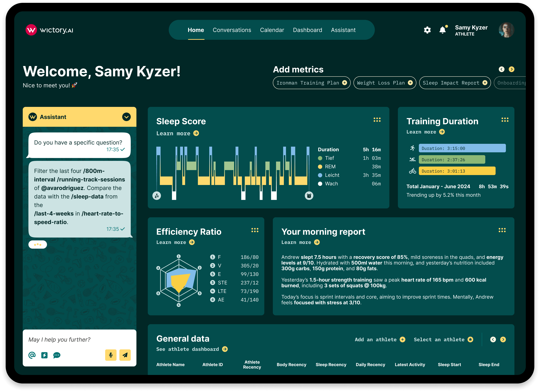This screenshot has height=392, width=540.
Task: Click Add an athlete button
Action: (379, 339)
